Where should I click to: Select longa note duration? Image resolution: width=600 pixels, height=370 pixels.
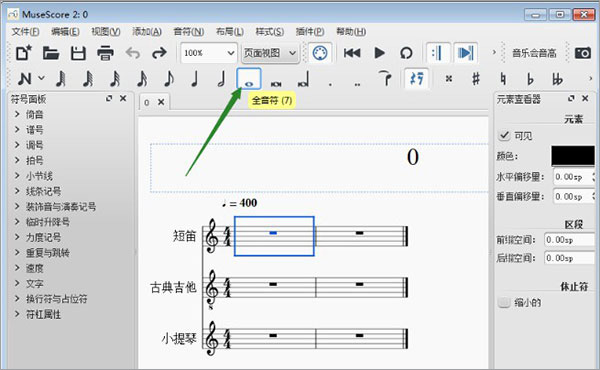[x=303, y=79]
